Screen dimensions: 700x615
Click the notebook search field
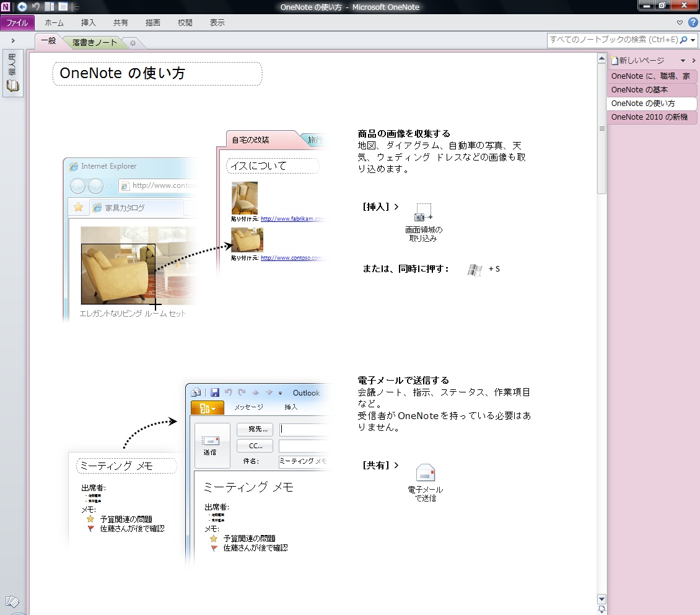(613, 40)
